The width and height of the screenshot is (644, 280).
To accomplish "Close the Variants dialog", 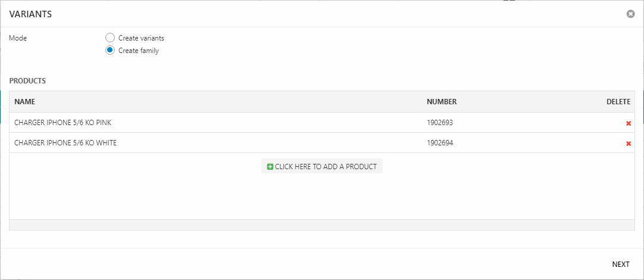I will coord(630,14).
